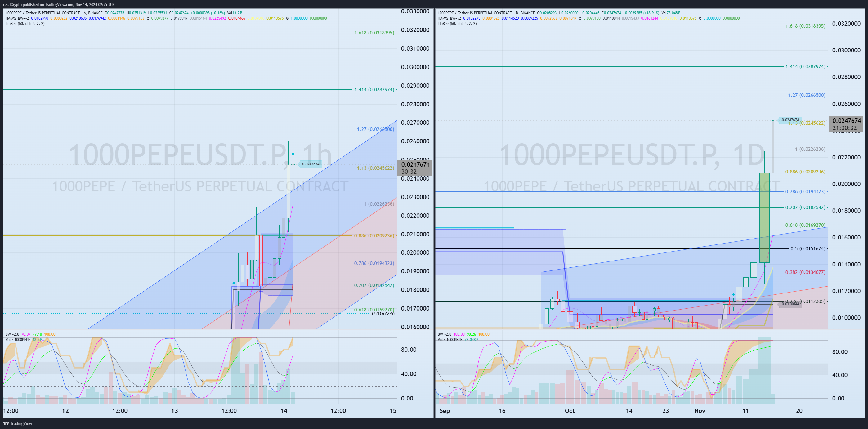868x429 pixels.
Task: Click the "Oct" label on the 1D time axis
Action: [570, 410]
